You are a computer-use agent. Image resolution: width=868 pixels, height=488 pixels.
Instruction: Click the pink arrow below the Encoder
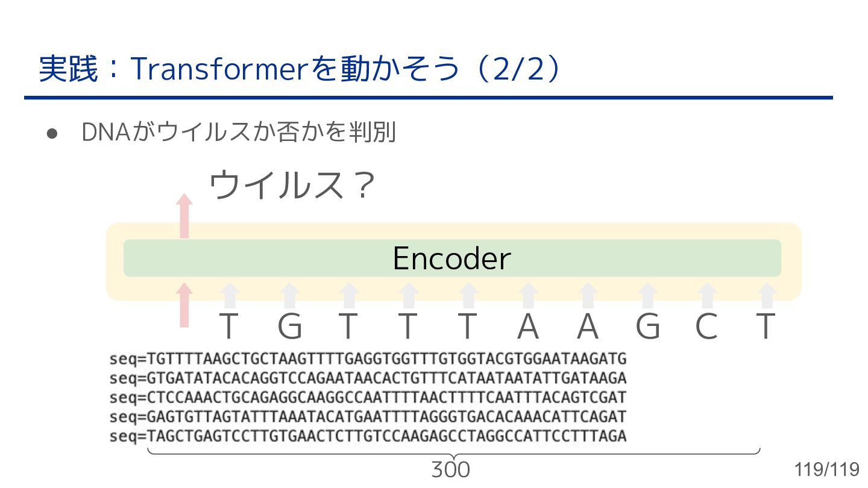(185, 305)
